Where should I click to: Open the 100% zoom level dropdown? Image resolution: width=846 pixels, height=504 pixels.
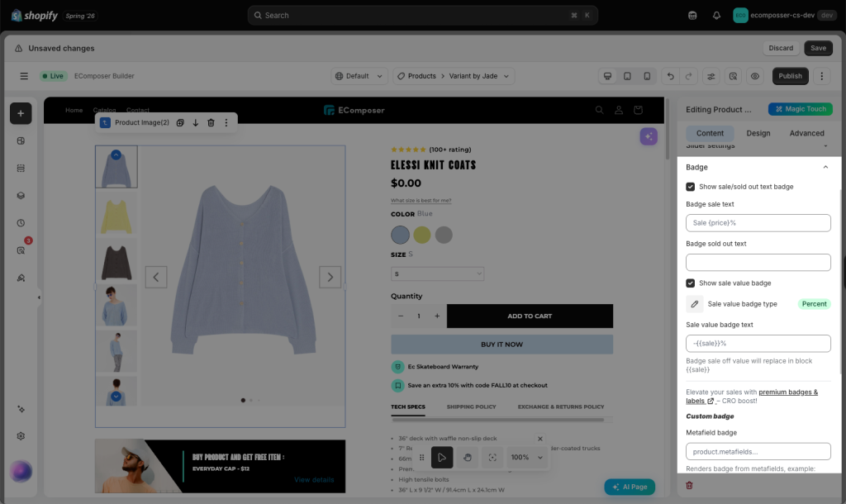(x=526, y=458)
